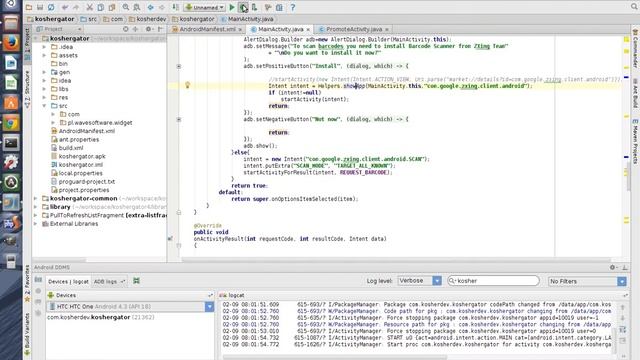
Task: Select com.kosherdev.koshergator process
Action: click(x=100, y=317)
